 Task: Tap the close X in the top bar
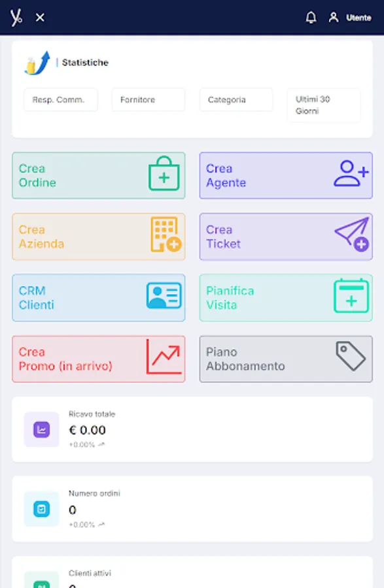[x=40, y=17]
